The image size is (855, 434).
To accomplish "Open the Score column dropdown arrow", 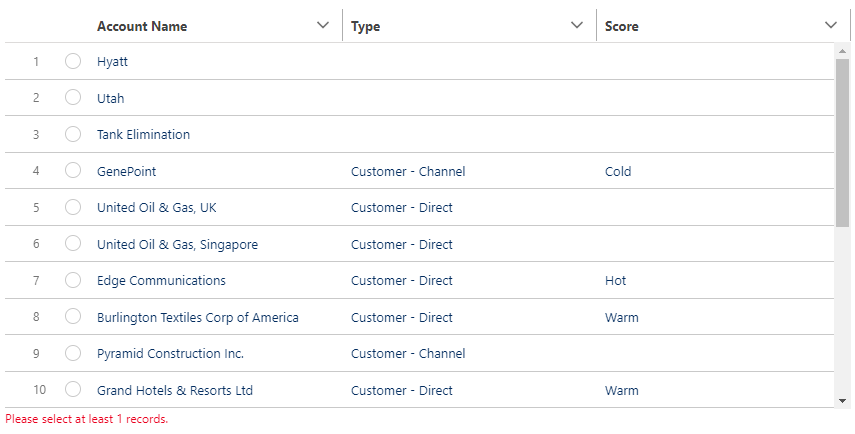I will (x=831, y=26).
